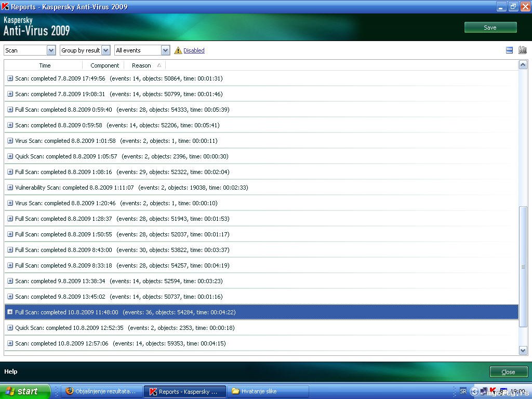Select text 'events: 14, objects: 59353, time: 00:04:15'
Viewport: 532px width, 399px height.
(169, 343)
